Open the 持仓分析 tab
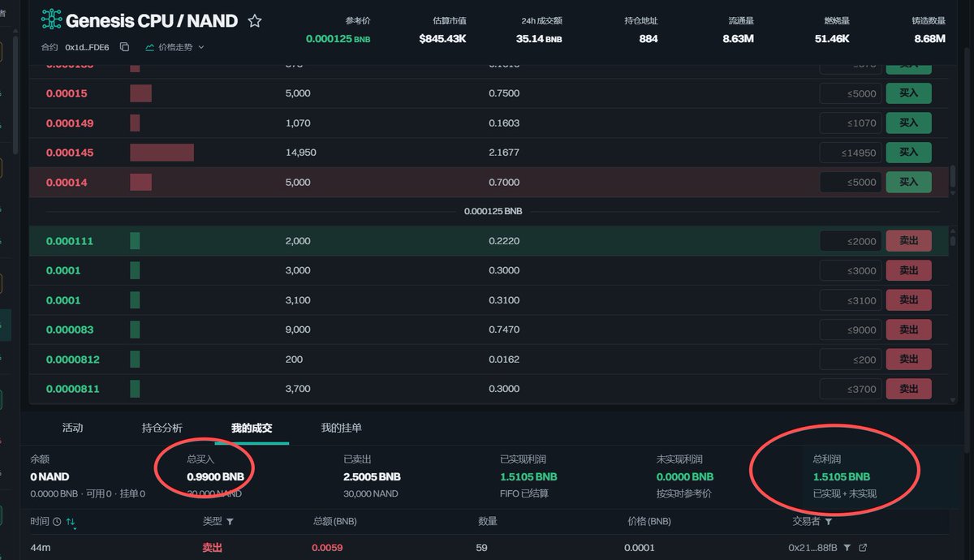Image resolution: width=974 pixels, height=560 pixels. coord(162,428)
